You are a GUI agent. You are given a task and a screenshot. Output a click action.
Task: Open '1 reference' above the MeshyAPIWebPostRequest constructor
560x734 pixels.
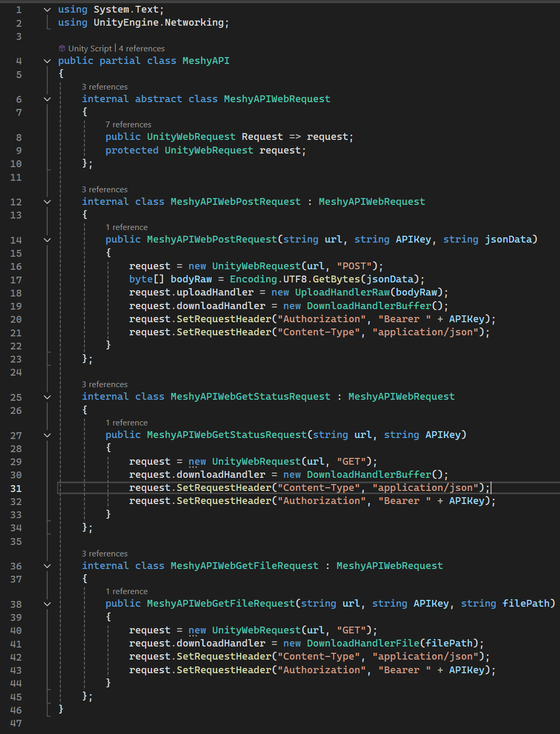pyautogui.click(x=127, y=227)
